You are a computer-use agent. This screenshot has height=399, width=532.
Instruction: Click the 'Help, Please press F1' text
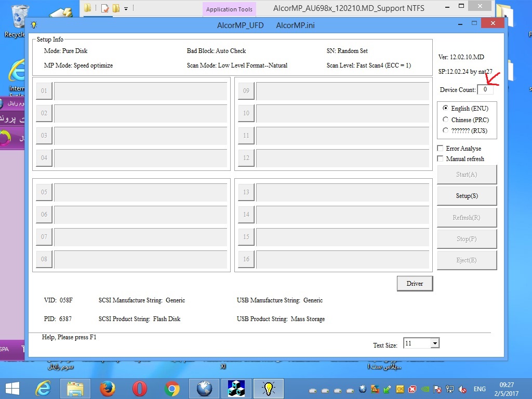(x=69, y=337)
